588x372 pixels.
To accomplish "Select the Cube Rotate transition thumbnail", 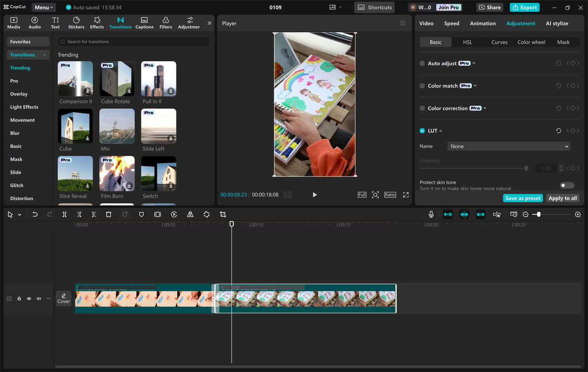I will [116, 79].
